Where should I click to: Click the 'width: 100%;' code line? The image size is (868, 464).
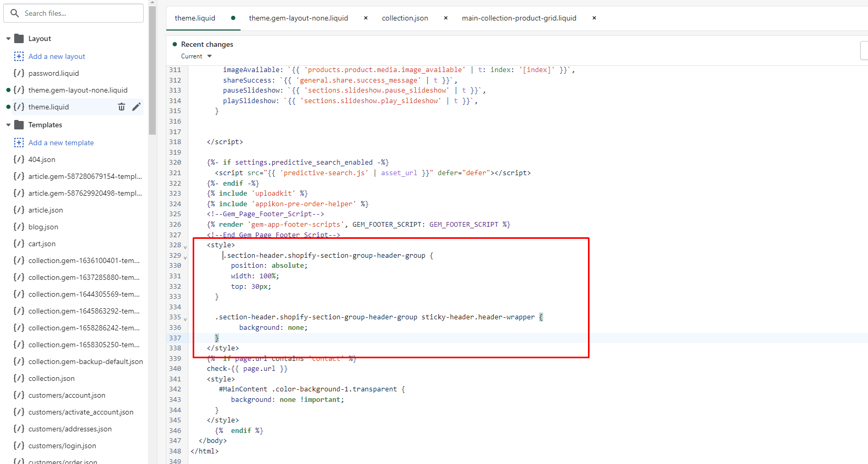(255, 276)
